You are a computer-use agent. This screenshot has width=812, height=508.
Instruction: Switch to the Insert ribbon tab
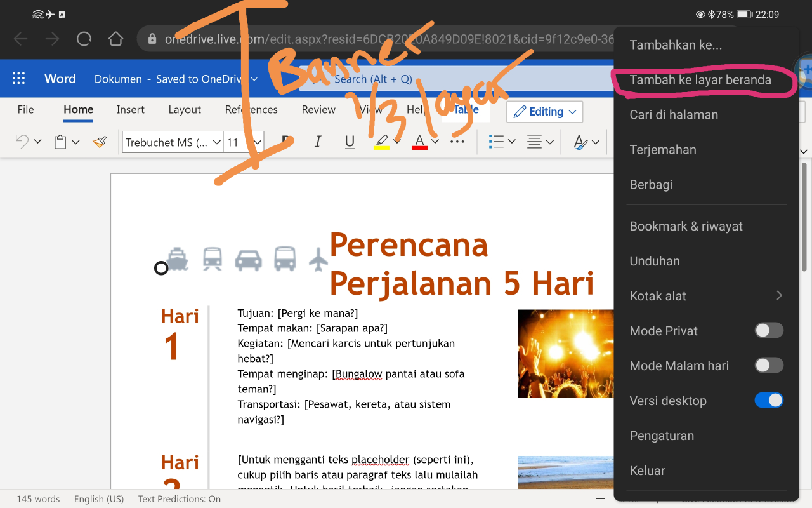point(130,109)
